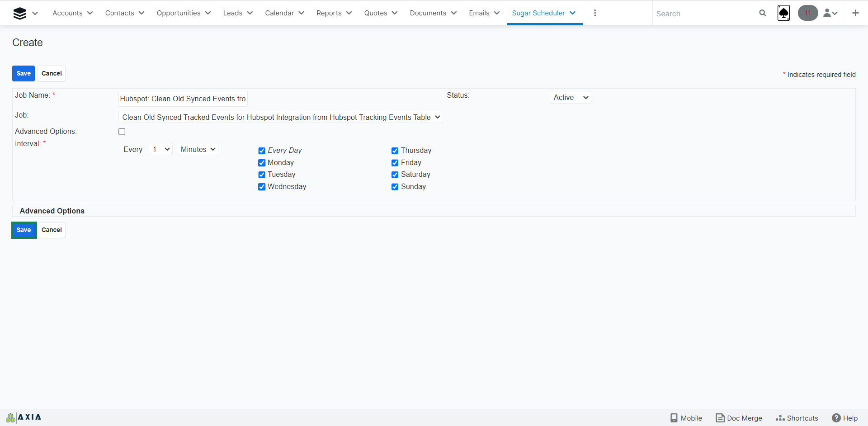
Task: Uncheck the Monday checkbox
Action: tap(262, 163)
